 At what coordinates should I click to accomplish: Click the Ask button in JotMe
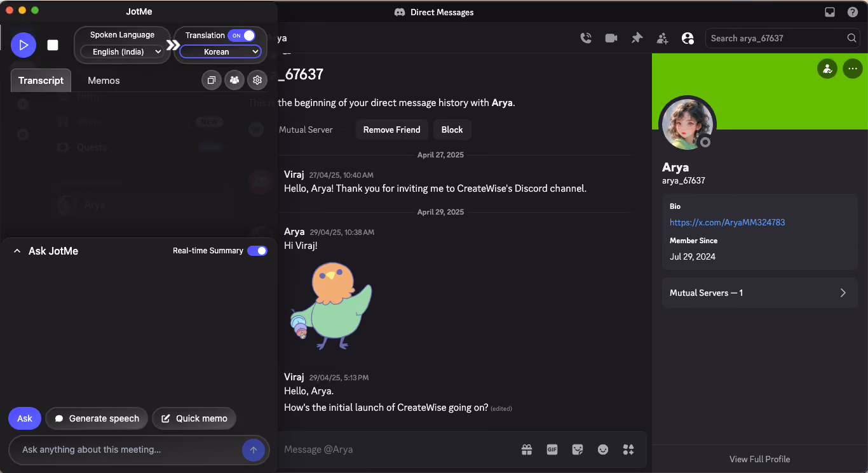click(x=25, y=418)
